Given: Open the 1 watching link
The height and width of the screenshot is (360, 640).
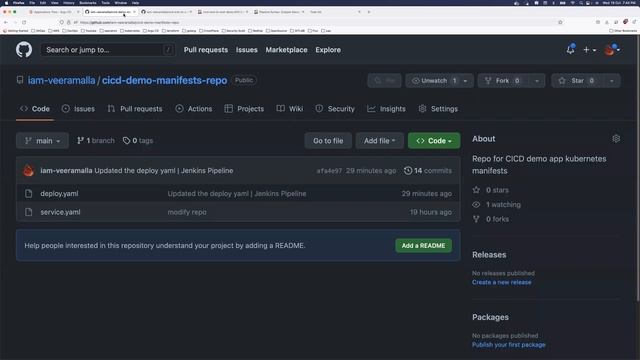Looking at the screenshot, I should (x=496, y=204).
